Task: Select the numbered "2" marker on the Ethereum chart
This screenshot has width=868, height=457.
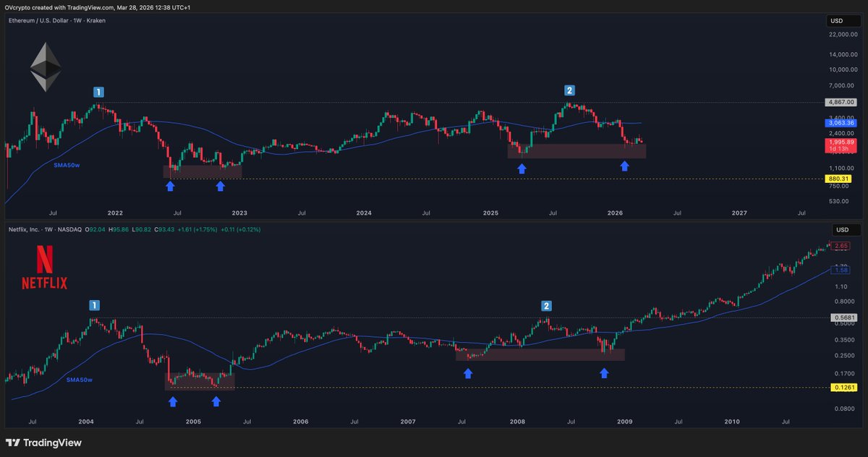Action: (569, 90)
